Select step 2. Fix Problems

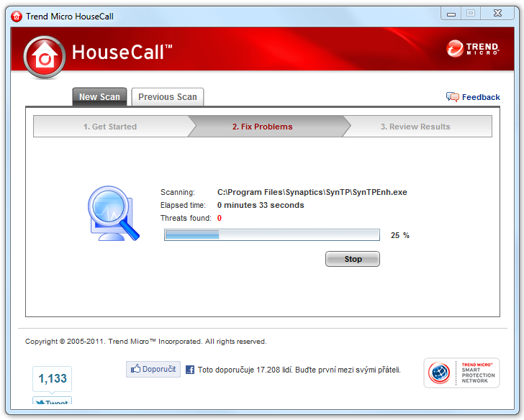point(262,127)
